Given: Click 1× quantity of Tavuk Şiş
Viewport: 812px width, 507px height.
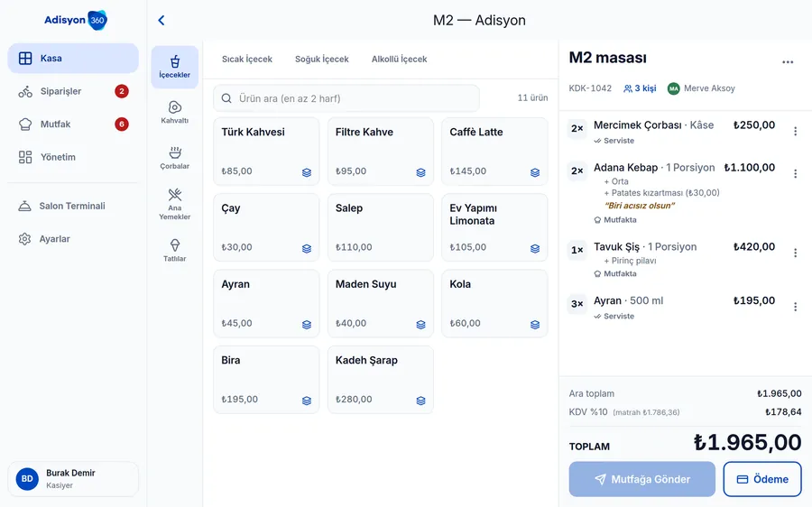Looking at the screenshot, I should 577,250.
